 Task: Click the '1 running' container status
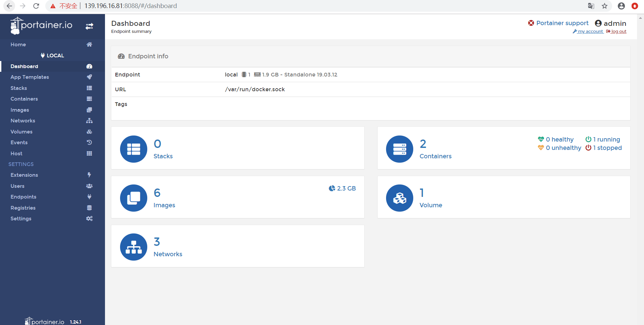[x=603, y=140]
